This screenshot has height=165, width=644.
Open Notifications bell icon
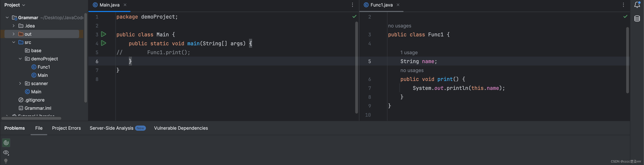(x=637, y=5)
